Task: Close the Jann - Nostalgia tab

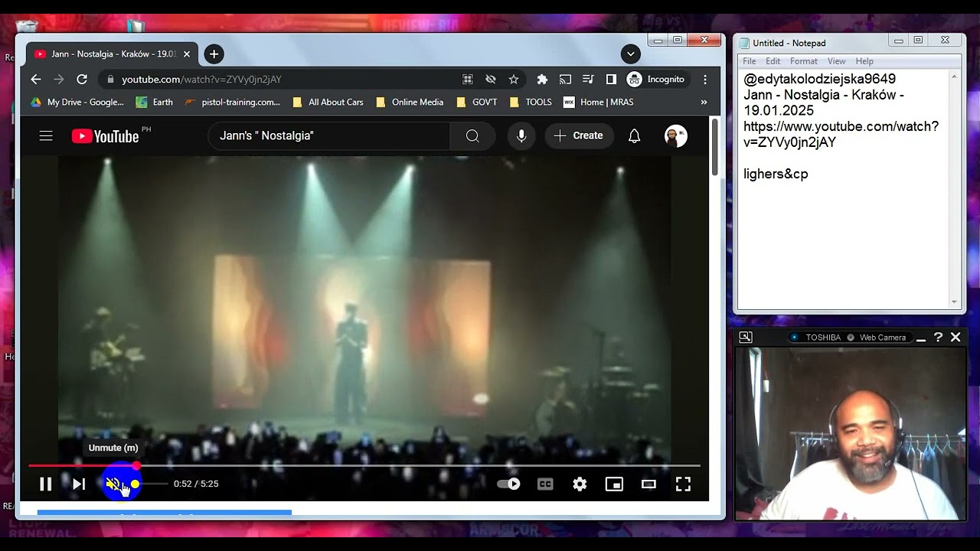Action: [x=187, y=54]
